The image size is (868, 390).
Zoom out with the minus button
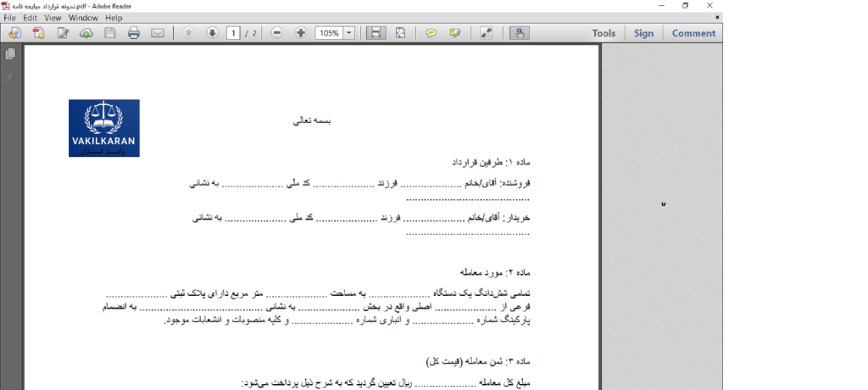tap(277, 33)
